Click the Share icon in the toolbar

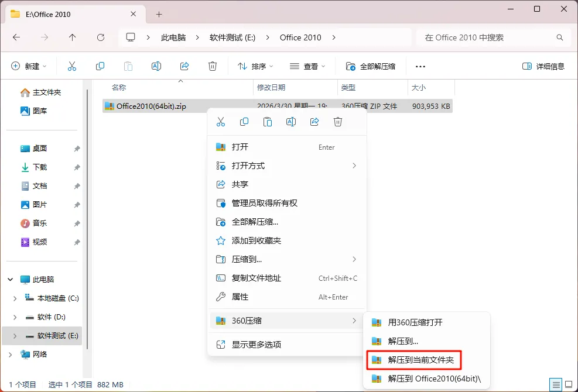click(x=184, y=66)
